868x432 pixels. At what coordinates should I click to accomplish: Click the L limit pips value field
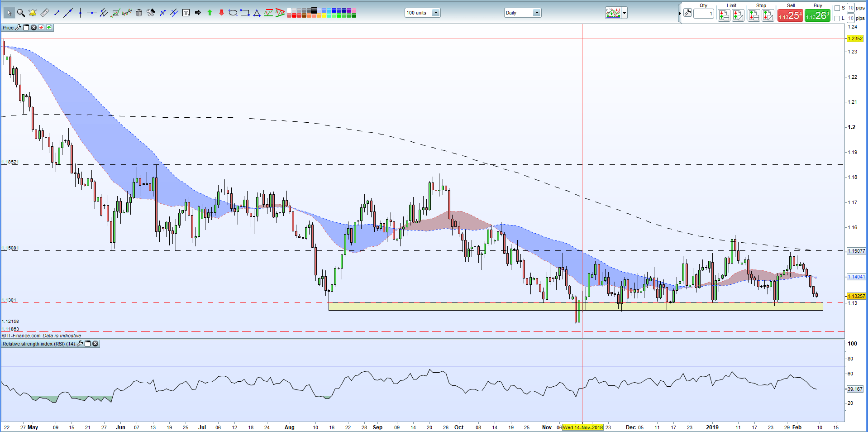coord(851,18)
